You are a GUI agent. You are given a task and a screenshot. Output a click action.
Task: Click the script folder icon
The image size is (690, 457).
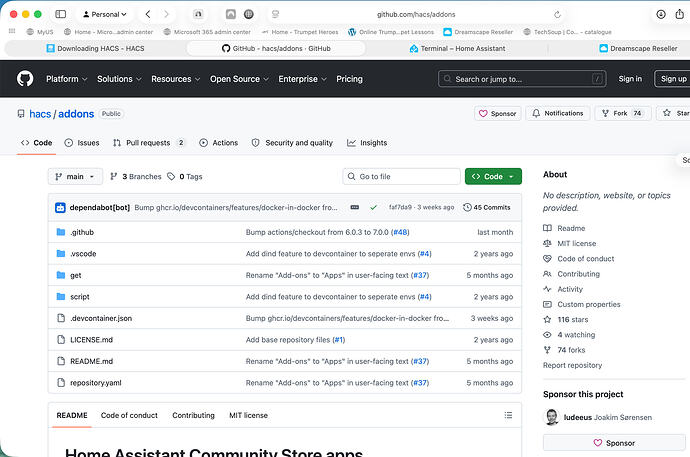[61, 296]
